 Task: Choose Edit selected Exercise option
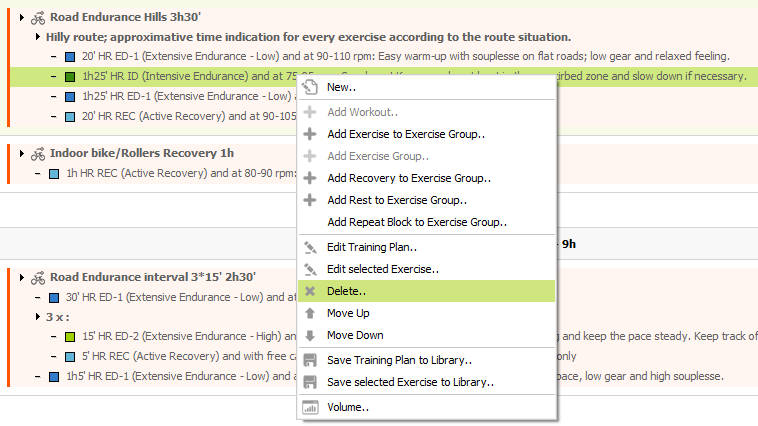382,269
